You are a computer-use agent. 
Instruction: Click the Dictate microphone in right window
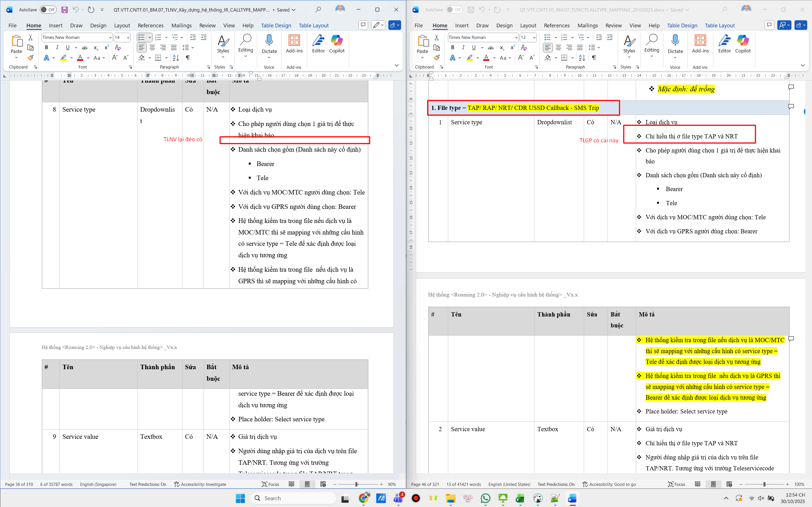[x=675, y=41]
